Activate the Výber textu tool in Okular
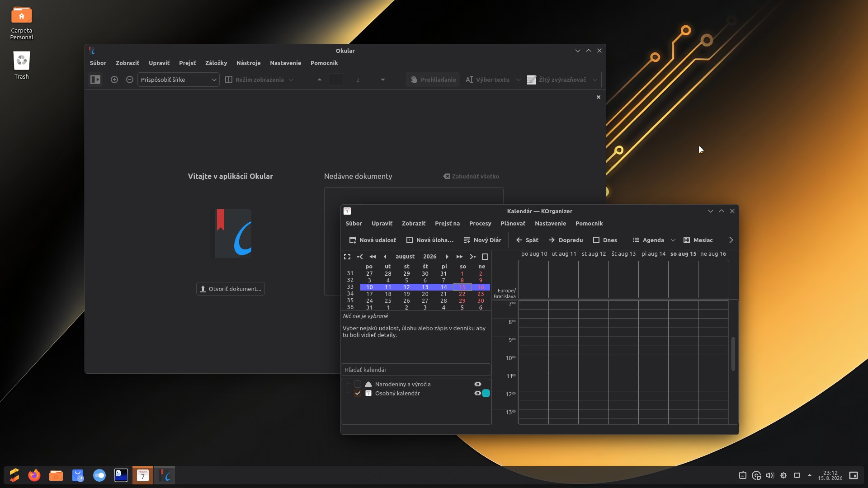The height and width of the screenshot is (488, 868). coord(487,80)
